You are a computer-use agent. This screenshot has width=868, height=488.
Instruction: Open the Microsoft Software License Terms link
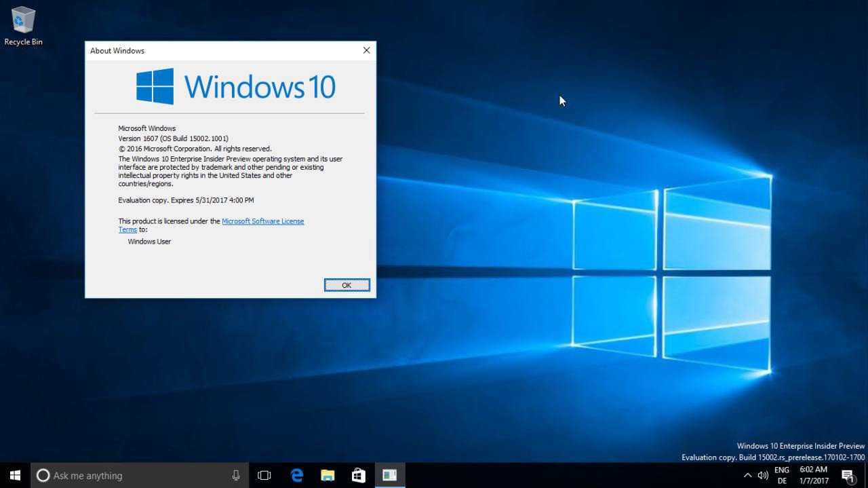(262, 221)
